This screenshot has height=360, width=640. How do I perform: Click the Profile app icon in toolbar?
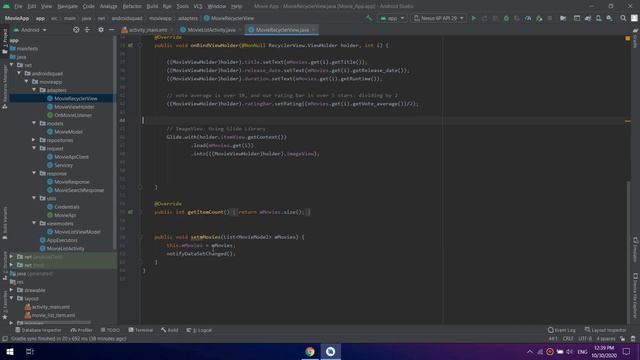[528, 18]
